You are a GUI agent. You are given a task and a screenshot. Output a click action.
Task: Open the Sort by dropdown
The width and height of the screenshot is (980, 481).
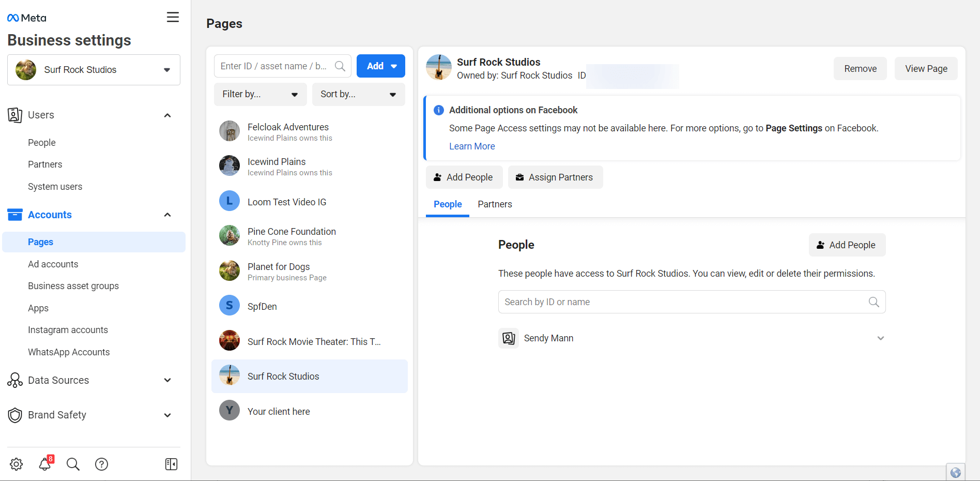click(x=358, y=94)
